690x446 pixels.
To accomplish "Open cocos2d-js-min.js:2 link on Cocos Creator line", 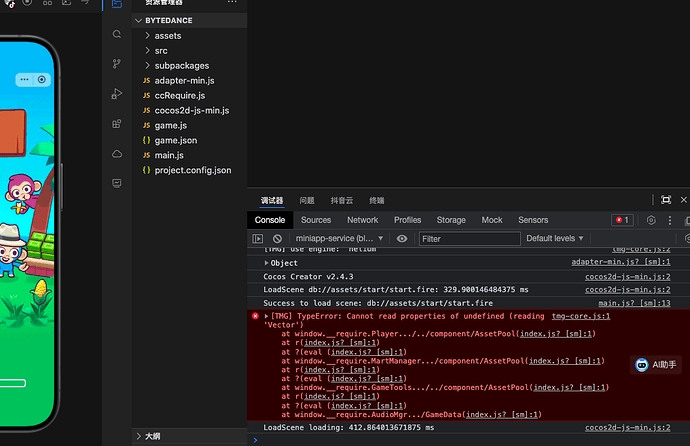I will (628, 277).
